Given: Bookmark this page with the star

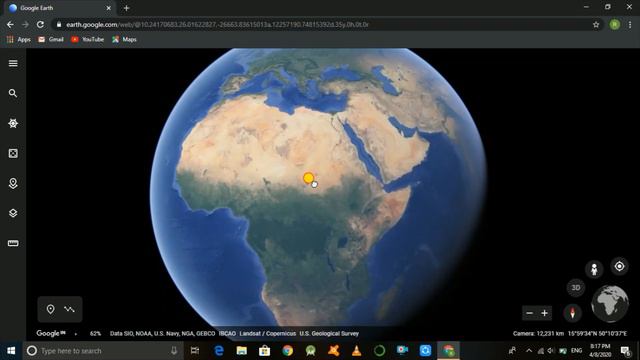Looking at the screenshot, I should [x=596, y=24].
